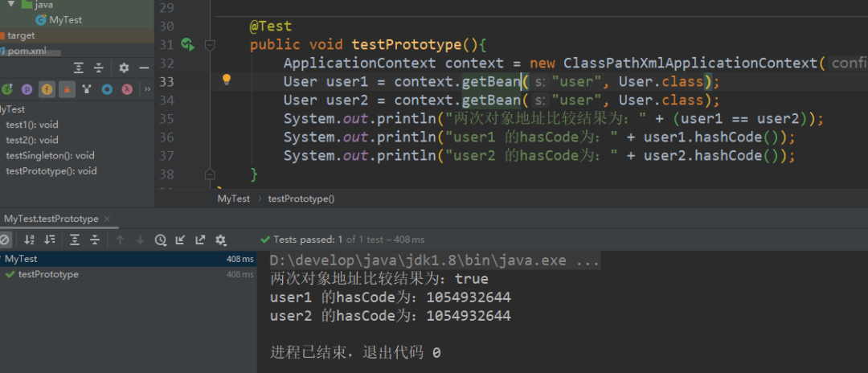This screenshot has width=868, height=373.
Task: Select testPrototype in test results tree
Action: (129, 274)
